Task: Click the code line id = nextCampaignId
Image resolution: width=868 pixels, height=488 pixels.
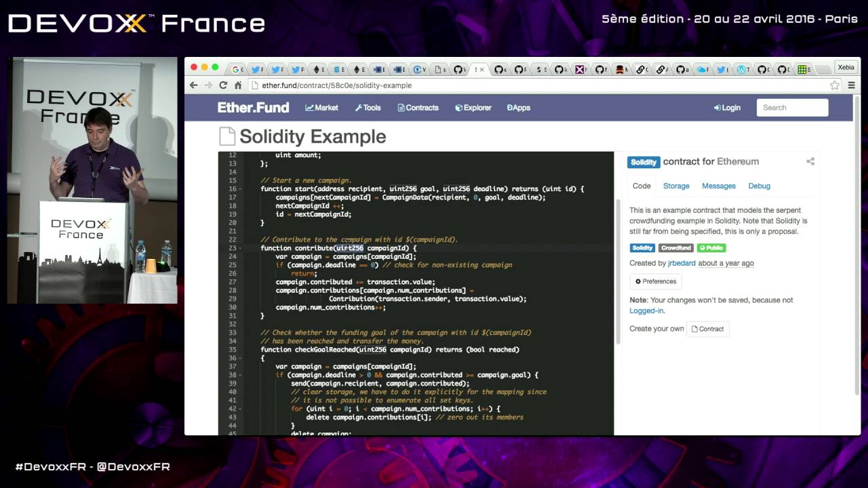Action: 313,214
